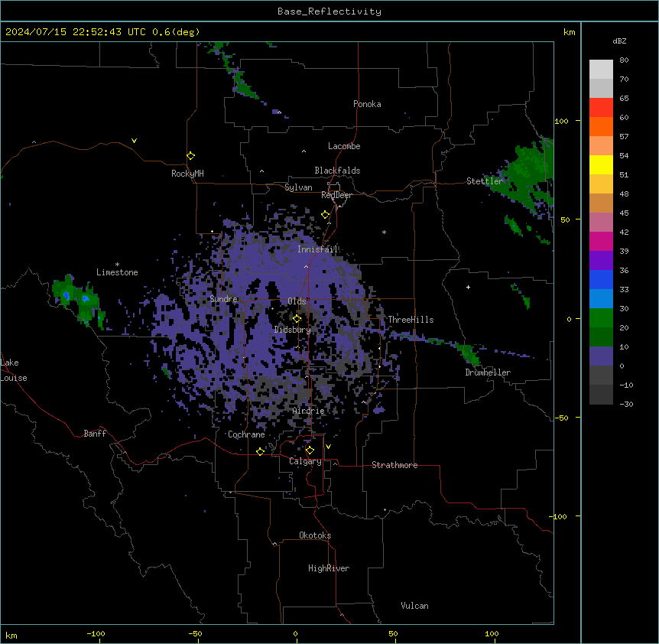The height and width of the screenshot is (644, 659).
Task: Pick the bright green legend swatch below 30
Action: [x=601, y=318]
